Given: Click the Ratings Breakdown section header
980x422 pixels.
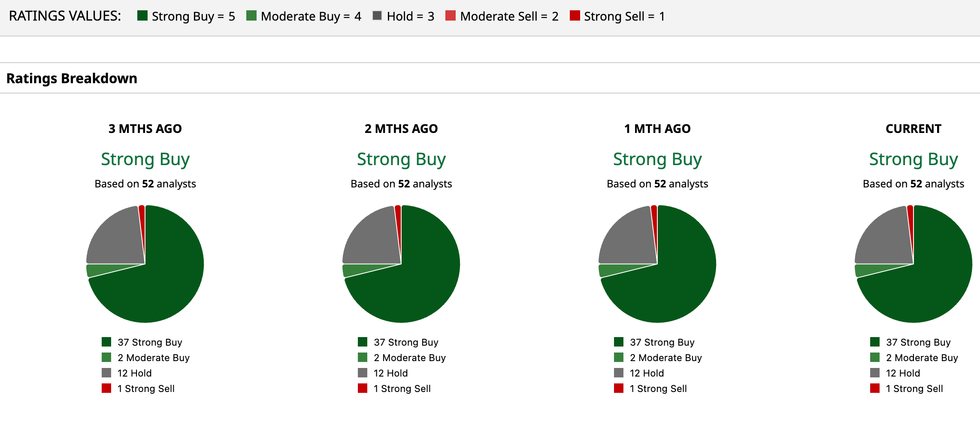Looking at the screenshot, I should pos(72,78).
